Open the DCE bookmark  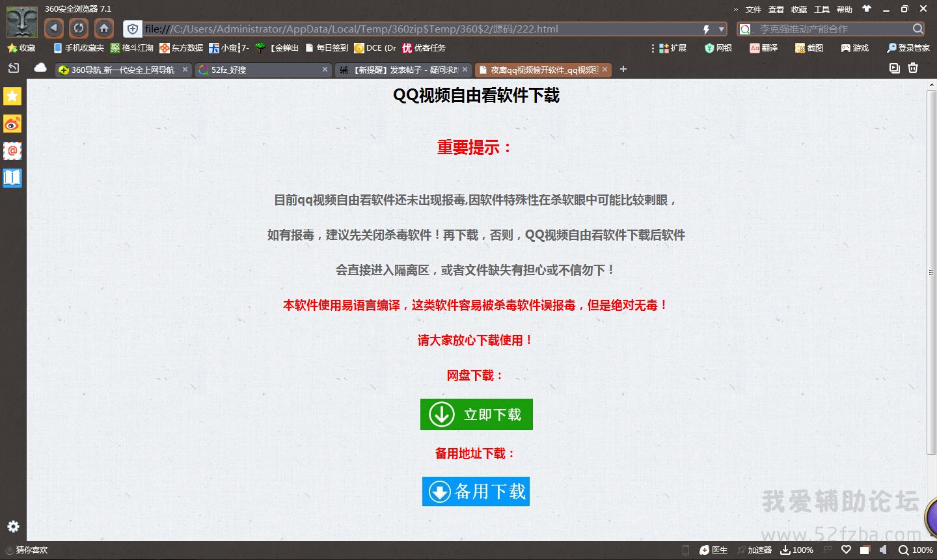coord(375,48)
